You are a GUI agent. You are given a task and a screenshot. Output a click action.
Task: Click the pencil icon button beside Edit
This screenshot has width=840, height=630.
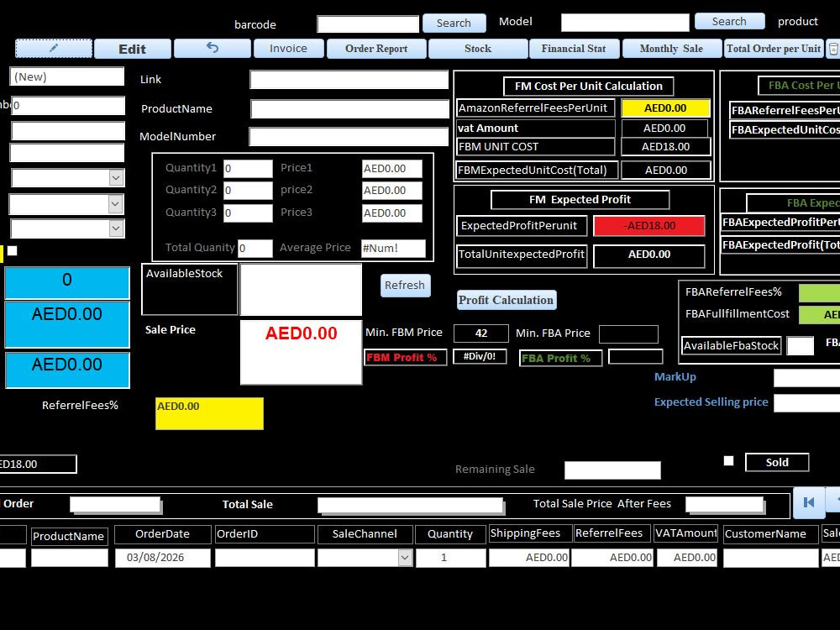pyautogui.click(x=54, y=48)
